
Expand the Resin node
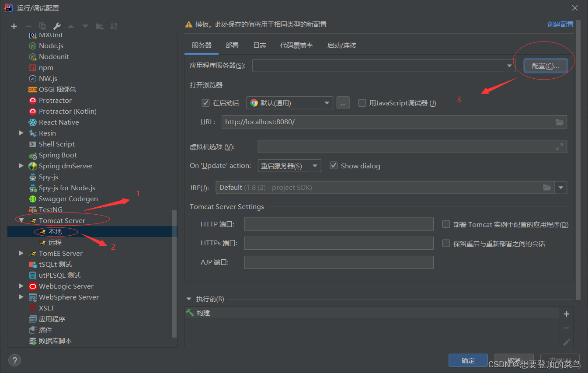(x=21, y=133)
